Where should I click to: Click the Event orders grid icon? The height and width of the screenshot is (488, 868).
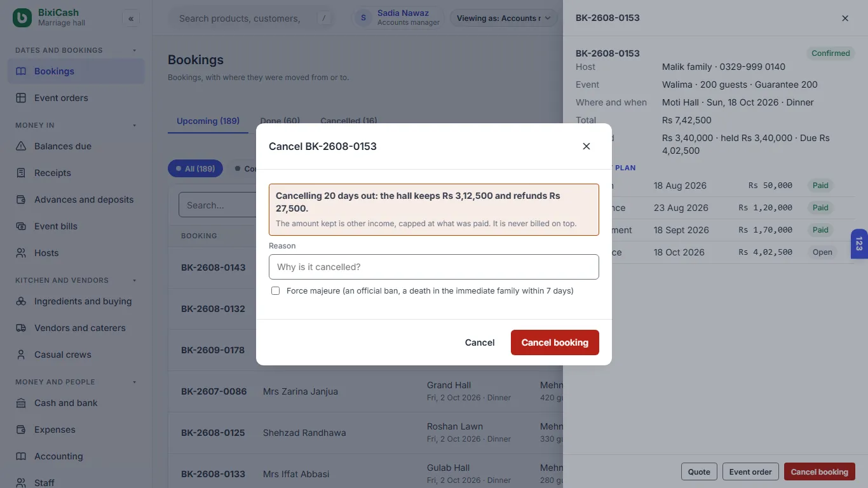[x=21, y=98]
